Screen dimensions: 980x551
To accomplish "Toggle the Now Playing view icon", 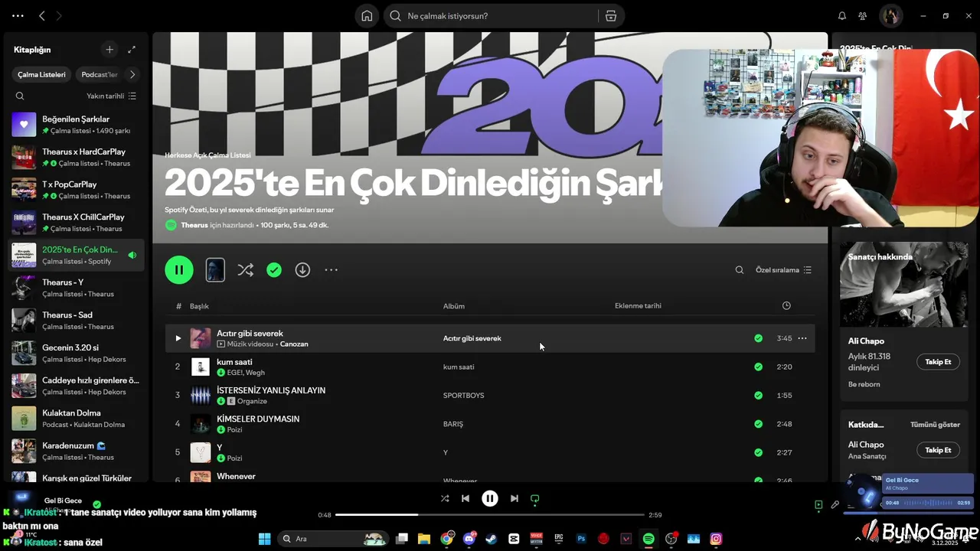I will tap(818, 505).
